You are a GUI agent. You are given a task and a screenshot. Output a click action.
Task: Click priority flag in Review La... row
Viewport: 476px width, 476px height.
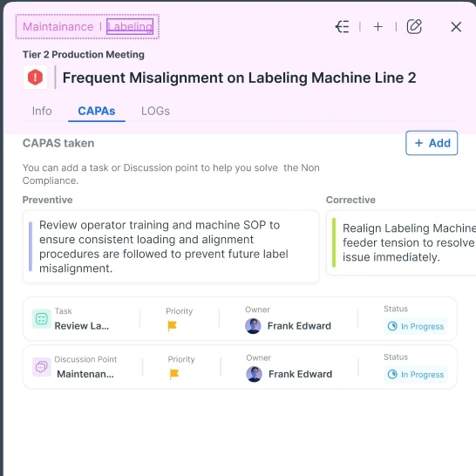(x=172, y=326)
